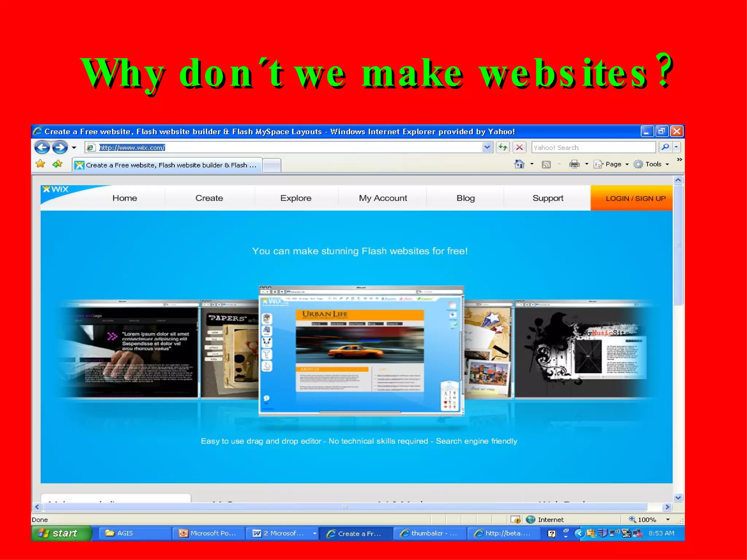
Task: Click the help question mark tray icon
Action: [552, 534]
